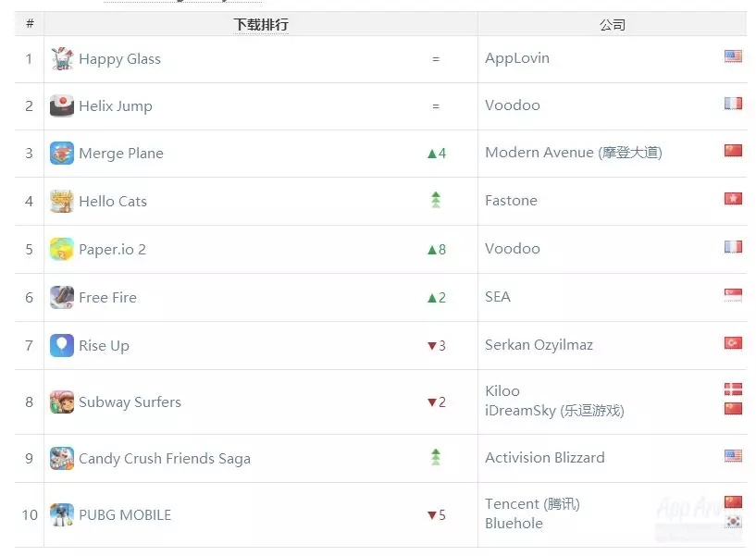Screen dimensions: 756x556
Task: Click the US flag beside AppLovin
Action: click(x=733, y=56)
